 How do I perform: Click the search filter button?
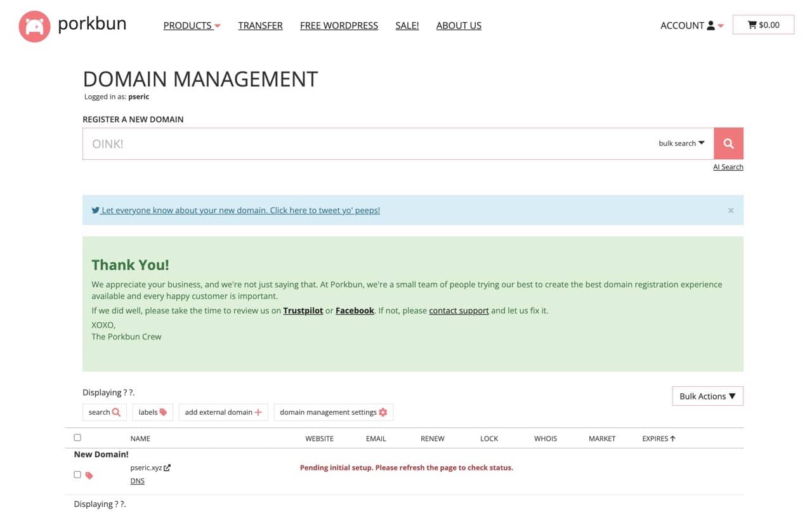pyautogui.click(x=105, y=412)
